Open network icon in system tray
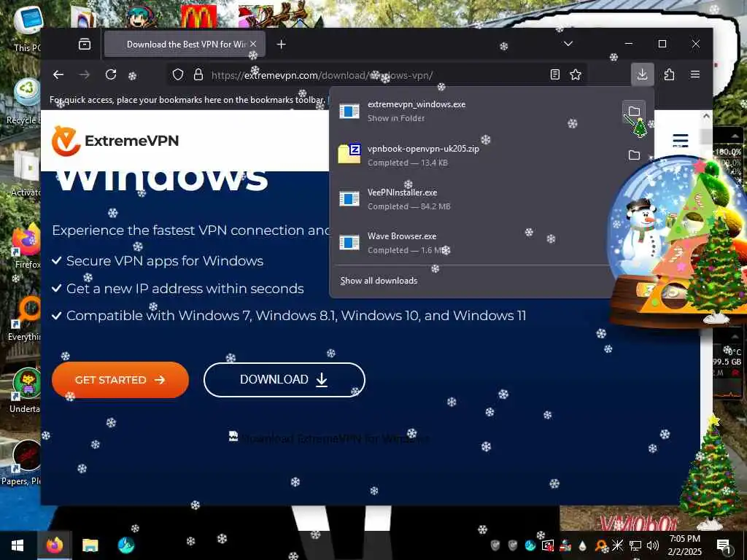The height and width of the screenshot is (560, 747). click(x=635, y=545)
